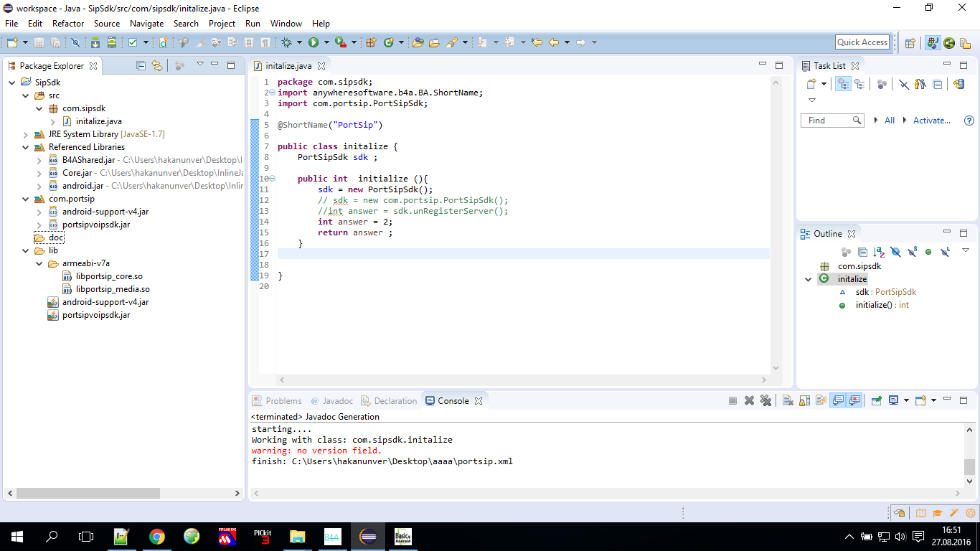Click the console vertical scrollbar thumb
The width and height of the screenshot is (980, 551).
[969, 466]
